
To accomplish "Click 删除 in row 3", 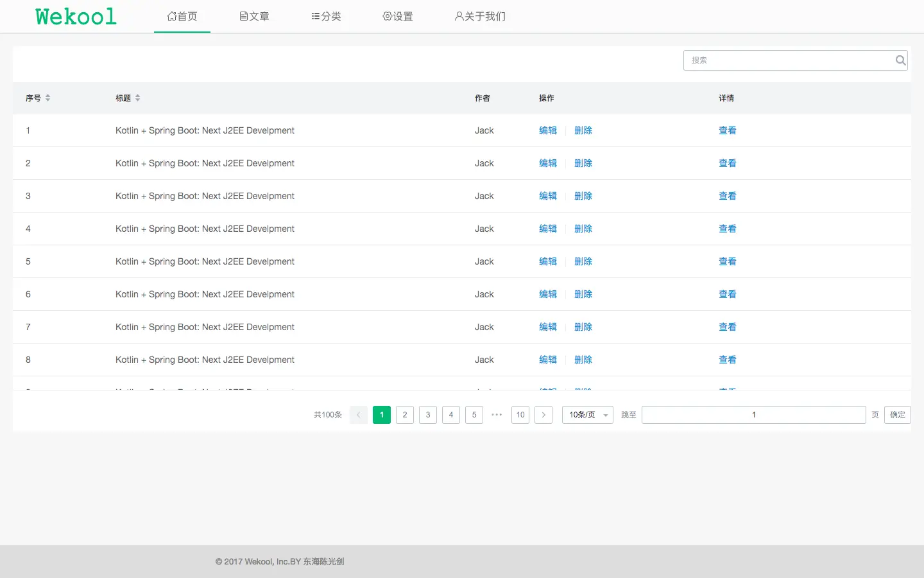I will [583, 196].
